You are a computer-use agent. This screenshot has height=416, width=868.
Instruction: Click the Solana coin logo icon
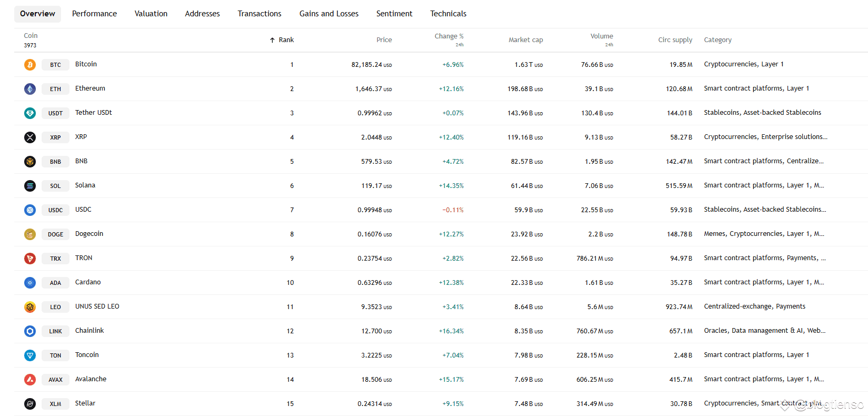[30, 186]
